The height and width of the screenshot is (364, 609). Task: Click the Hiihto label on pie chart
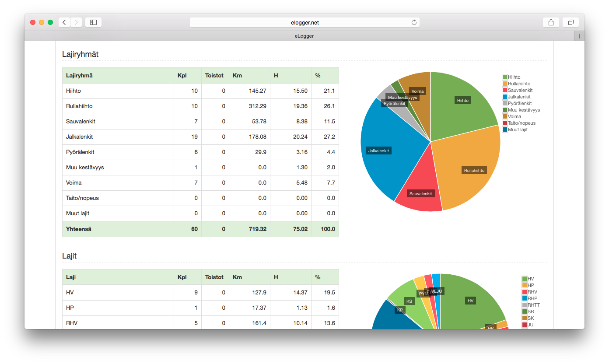463,100
